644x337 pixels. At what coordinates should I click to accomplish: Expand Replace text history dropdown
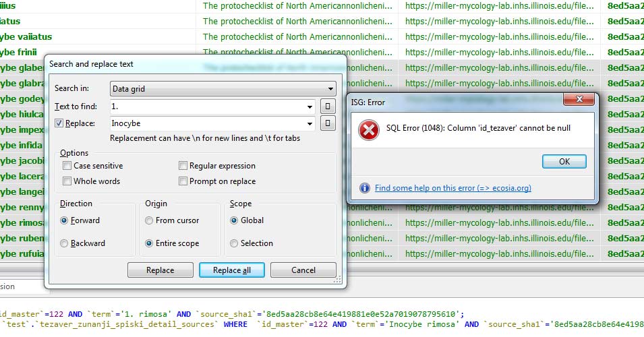coord(310,123)
